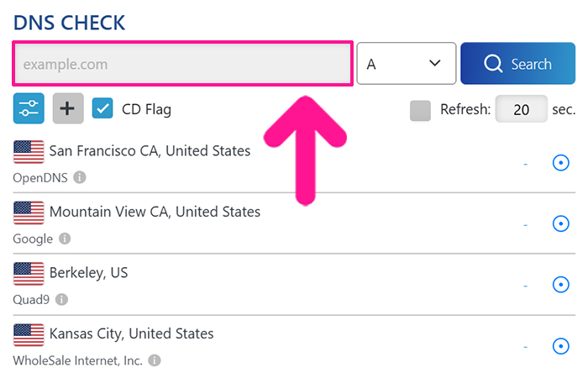Click the refresh seconds input box

(x=521, y=110)
